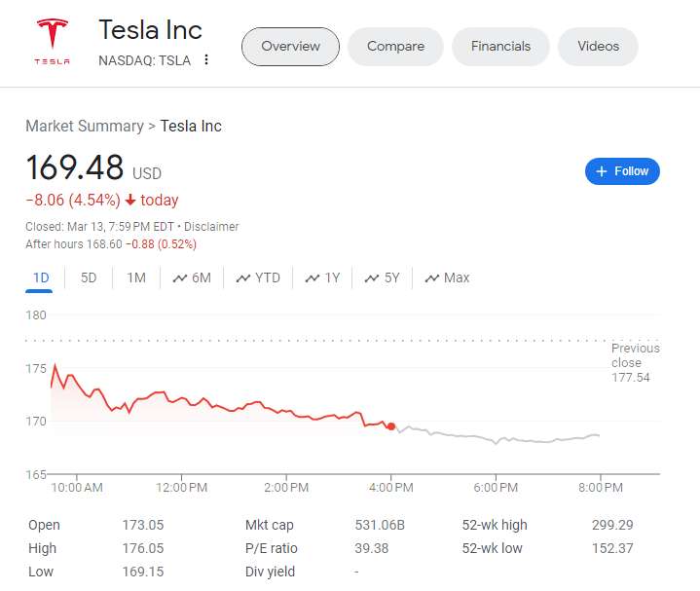This screenshot has width=700, height=591.
Task: View the 5Y trend chart range
Action: pyautogui.click(x=383, y=277)
